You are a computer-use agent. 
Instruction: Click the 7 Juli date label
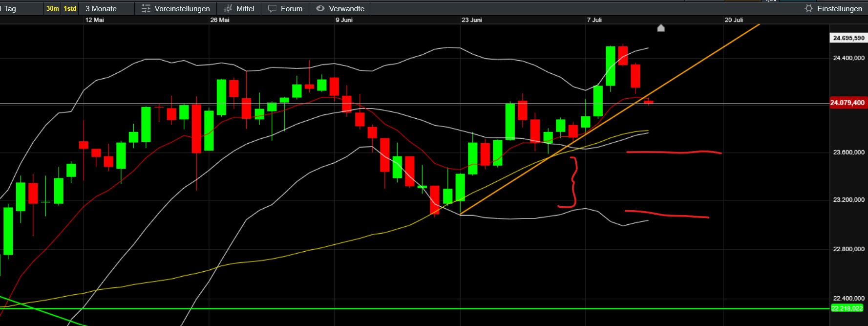(594, 20)
